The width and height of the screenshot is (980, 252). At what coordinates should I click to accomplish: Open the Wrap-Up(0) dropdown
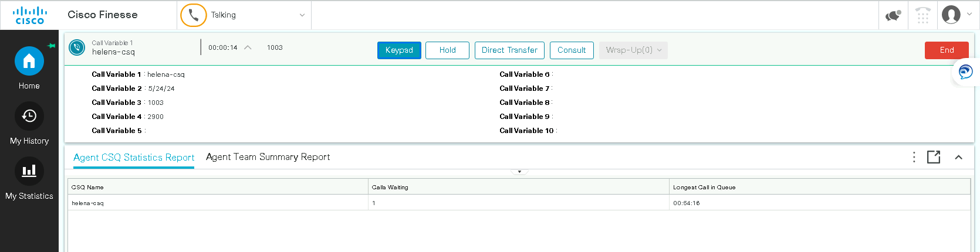pyautogui.click(x=633, y=50)
